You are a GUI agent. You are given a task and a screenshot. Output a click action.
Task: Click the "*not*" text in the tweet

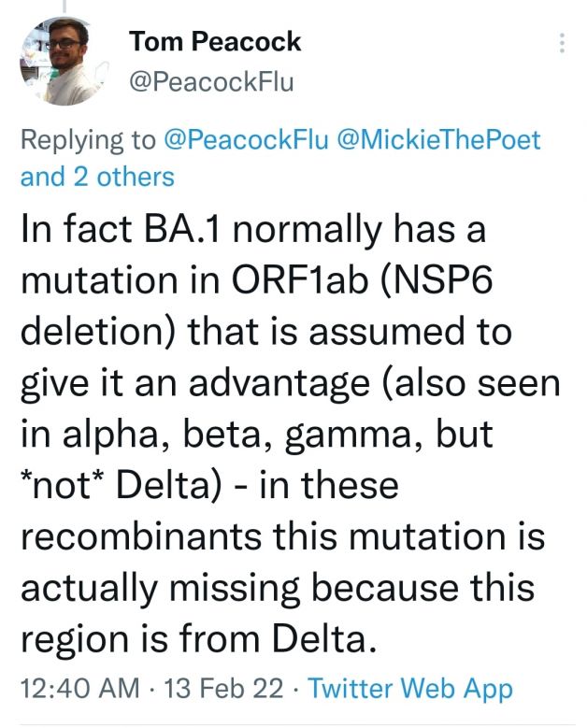(63, 485)
